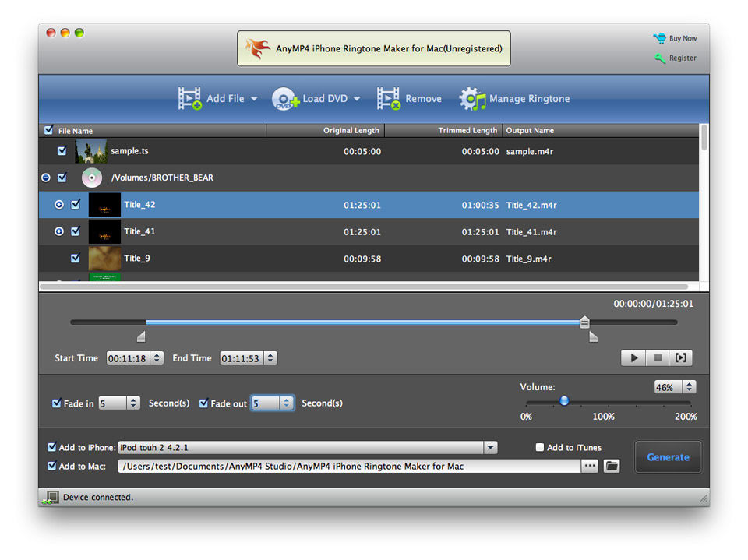The width and height of the screenshot is (748, 560).
Task: Click the Title_9 thumbnail
Action: pyautogui.click(x=104, y=259)
